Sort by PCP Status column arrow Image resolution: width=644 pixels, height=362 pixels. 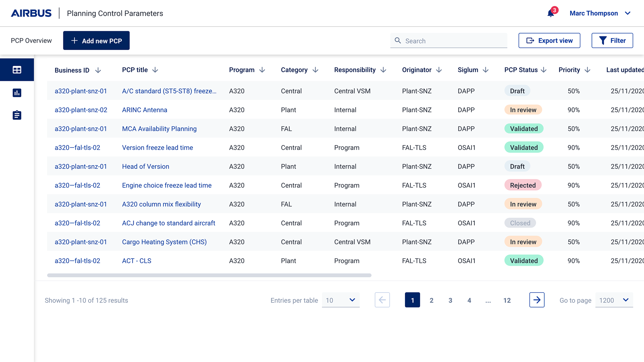coord(544,70)
